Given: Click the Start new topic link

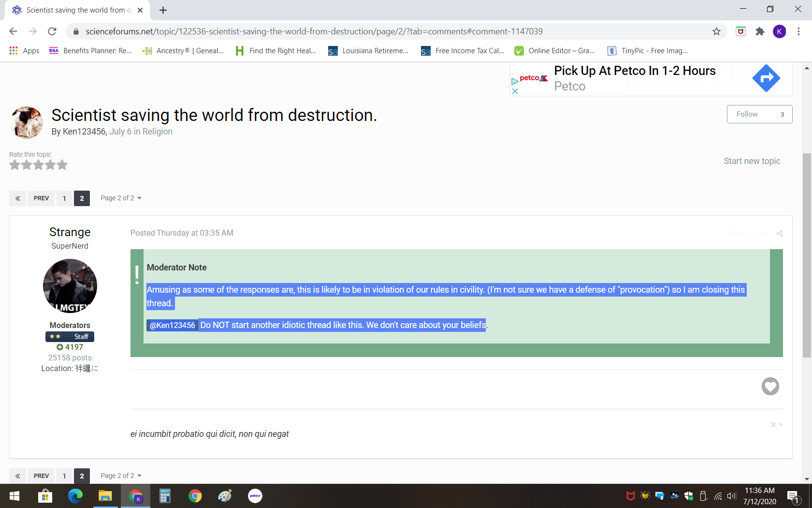Looking at the screenshot, I should (752, 161).
